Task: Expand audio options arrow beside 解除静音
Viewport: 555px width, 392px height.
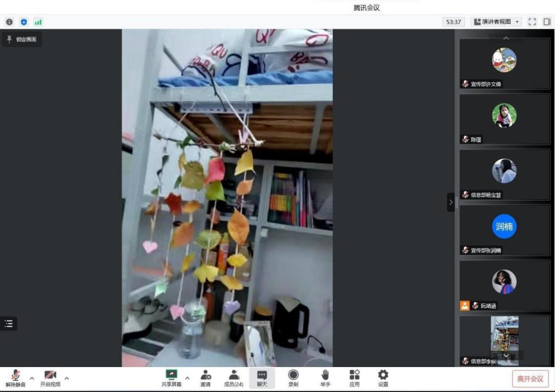Action: [31, 378]
